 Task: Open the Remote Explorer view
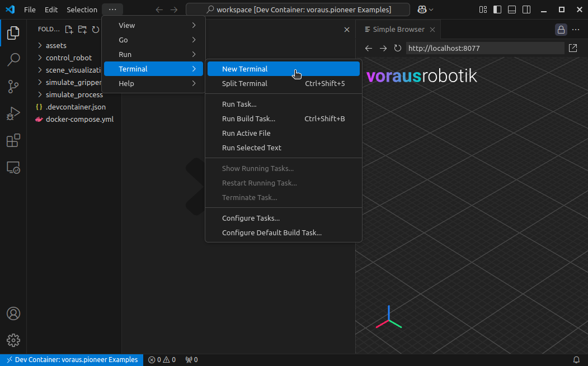[x=13, y=168]
